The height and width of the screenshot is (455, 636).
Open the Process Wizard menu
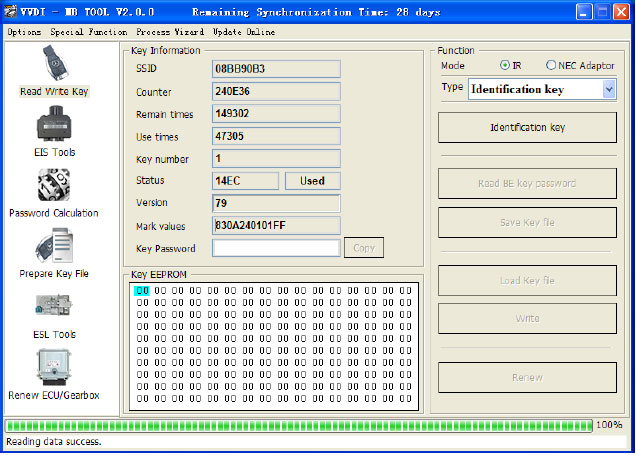tap(170, 32)
